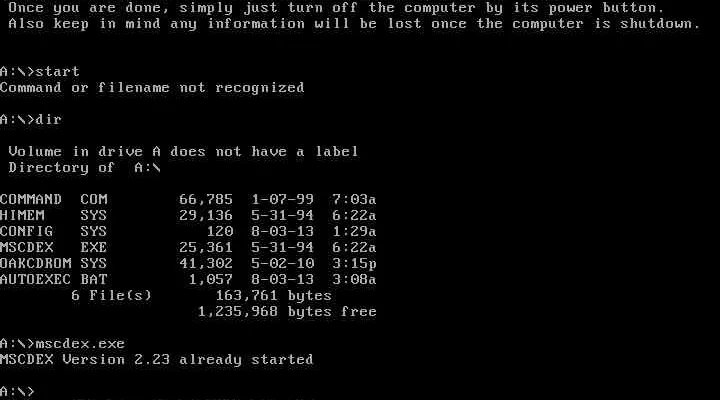Click the COMMAND COM file entry
The image size is (720, 400).
pos(188,199)
